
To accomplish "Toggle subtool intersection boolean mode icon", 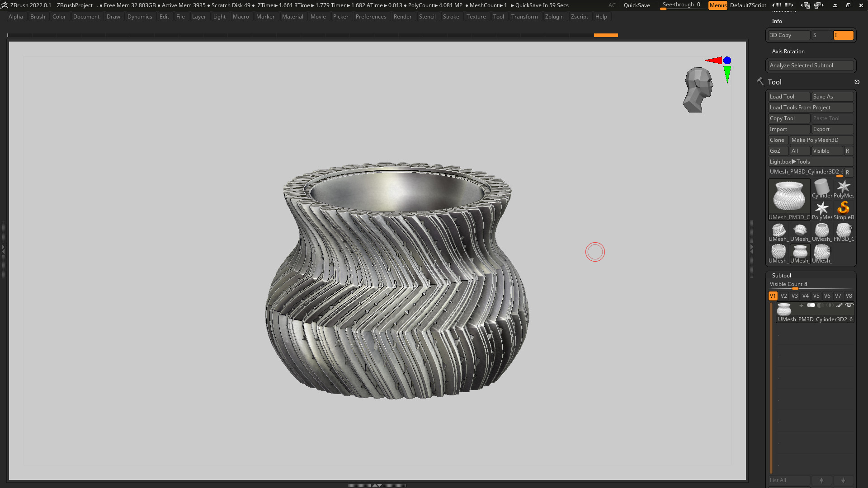I will [830, 305].
